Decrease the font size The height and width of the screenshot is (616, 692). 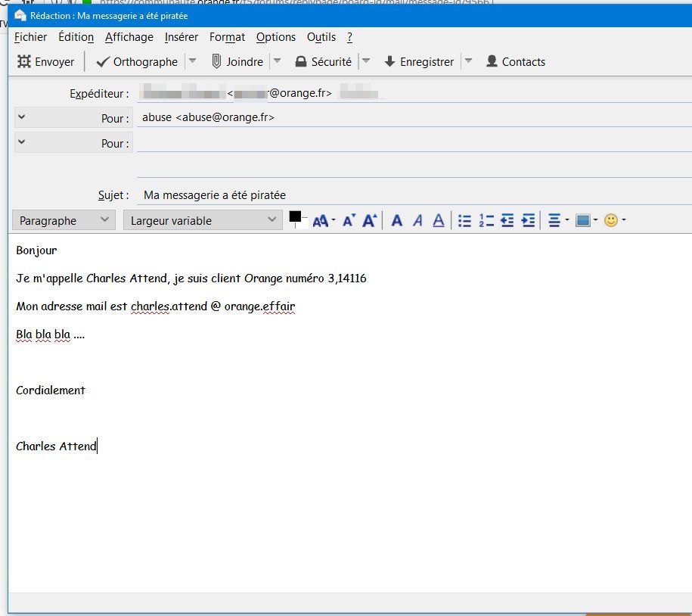pos(349,221)
